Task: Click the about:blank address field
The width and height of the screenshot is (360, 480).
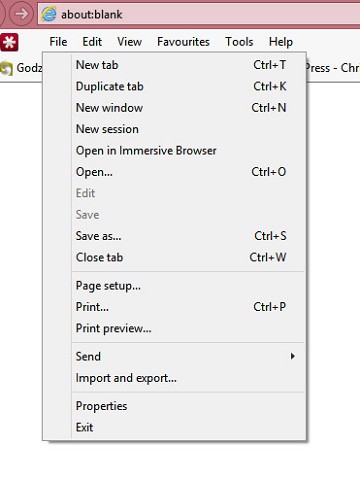Action: tap(199, 14)
